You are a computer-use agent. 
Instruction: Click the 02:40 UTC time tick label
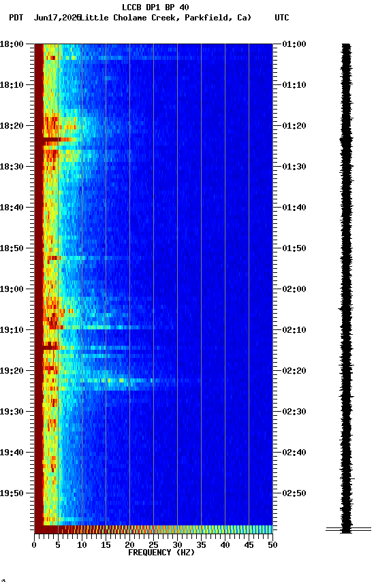(x=294, y=453)
